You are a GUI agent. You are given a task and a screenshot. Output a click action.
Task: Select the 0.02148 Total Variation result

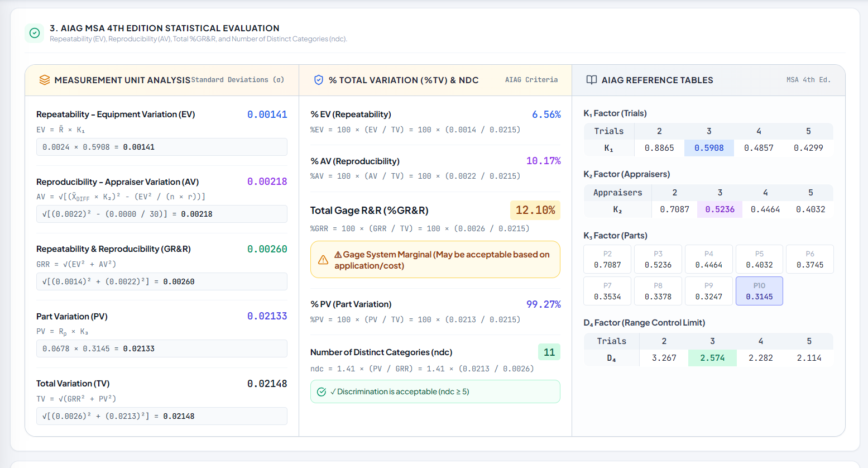(267, 384)
